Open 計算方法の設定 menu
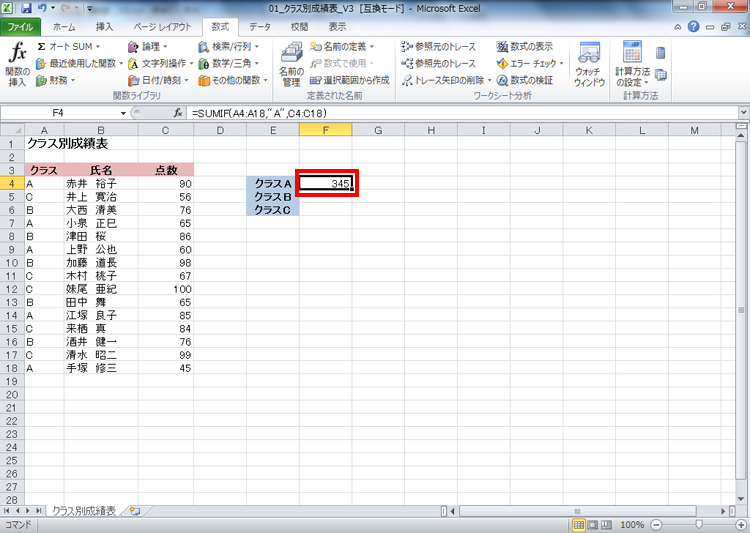 [x=632, y=64]
